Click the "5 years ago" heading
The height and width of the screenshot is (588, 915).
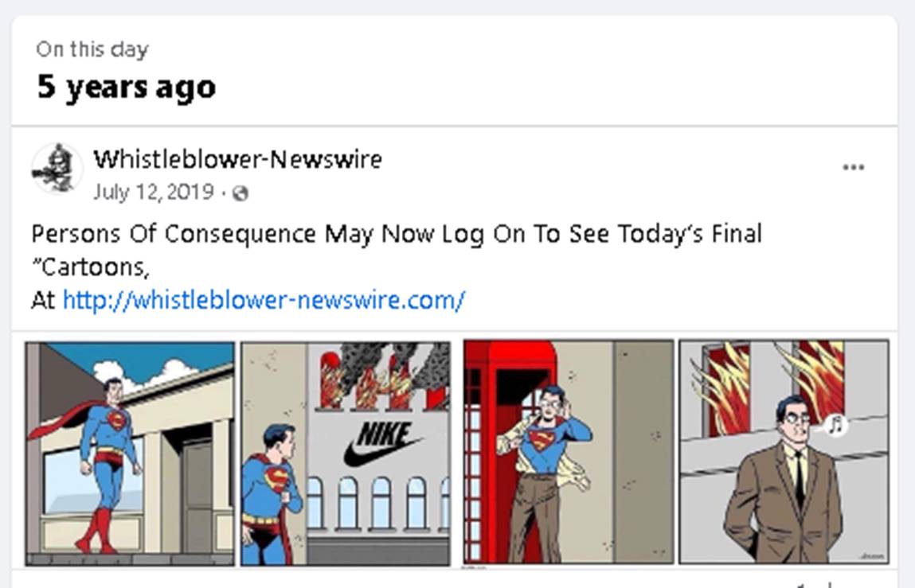click(127, 88)
